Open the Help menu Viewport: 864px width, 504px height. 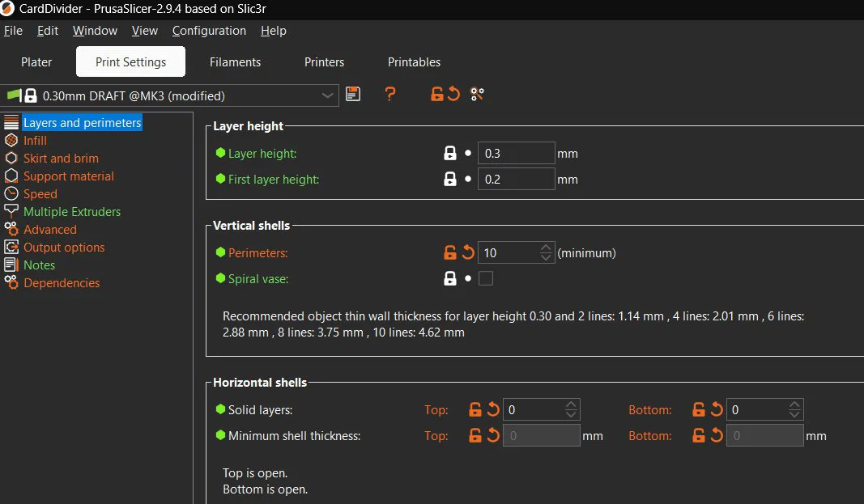click(x=274, y=31)
